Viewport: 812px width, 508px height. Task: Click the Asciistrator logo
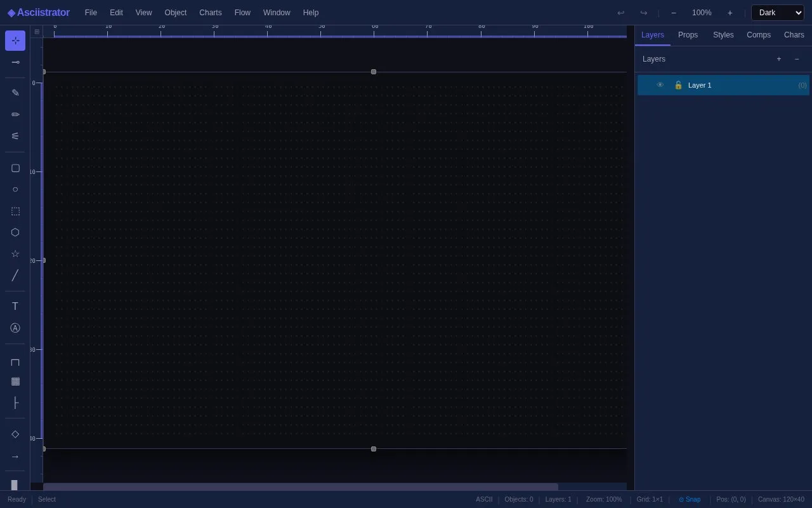click(39, 13)
